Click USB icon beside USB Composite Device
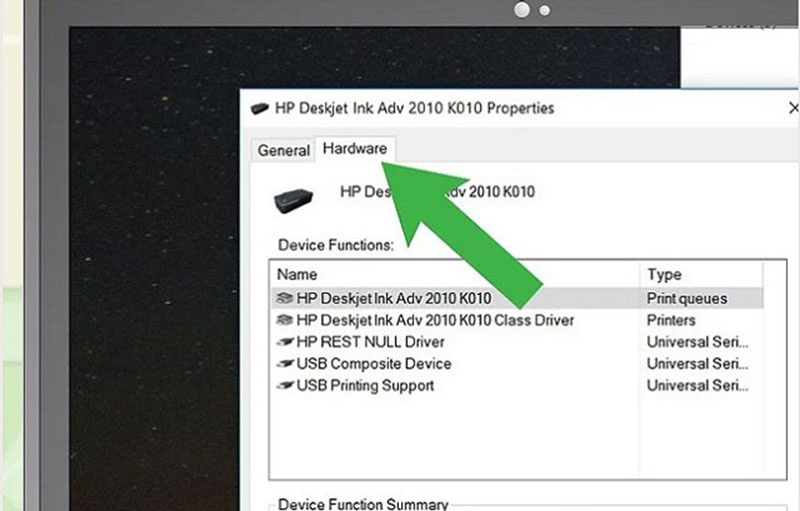Image resolution: width=800 pixels, height=511 pixels. [x=285, y=364]
